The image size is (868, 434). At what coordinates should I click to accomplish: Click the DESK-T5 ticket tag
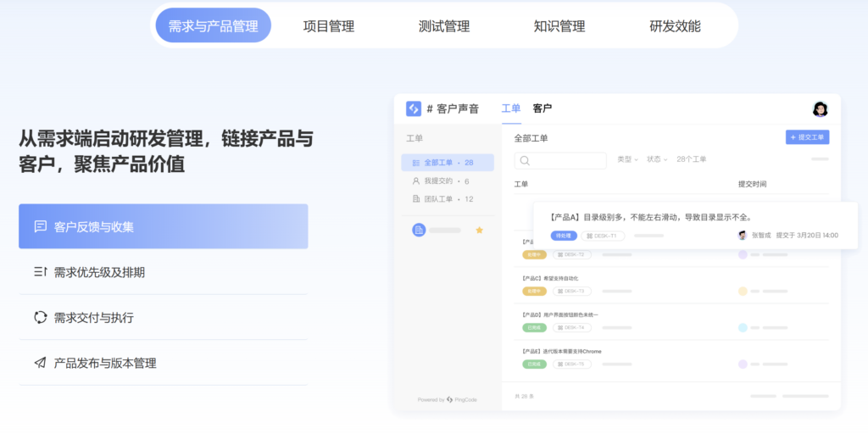tap(572, 364)
